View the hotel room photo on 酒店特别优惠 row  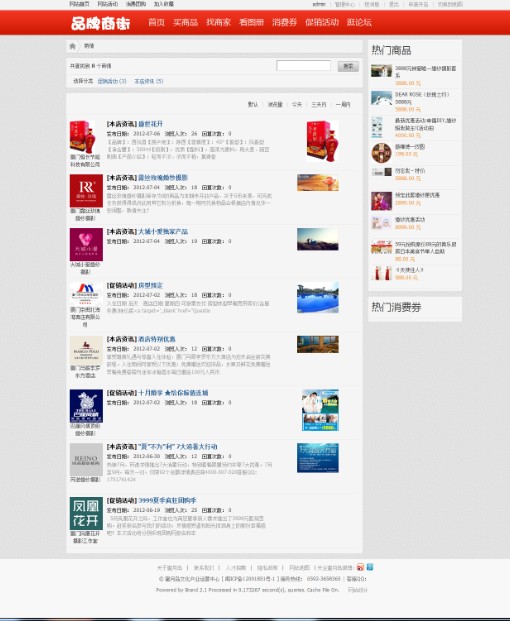pos(318,344)
